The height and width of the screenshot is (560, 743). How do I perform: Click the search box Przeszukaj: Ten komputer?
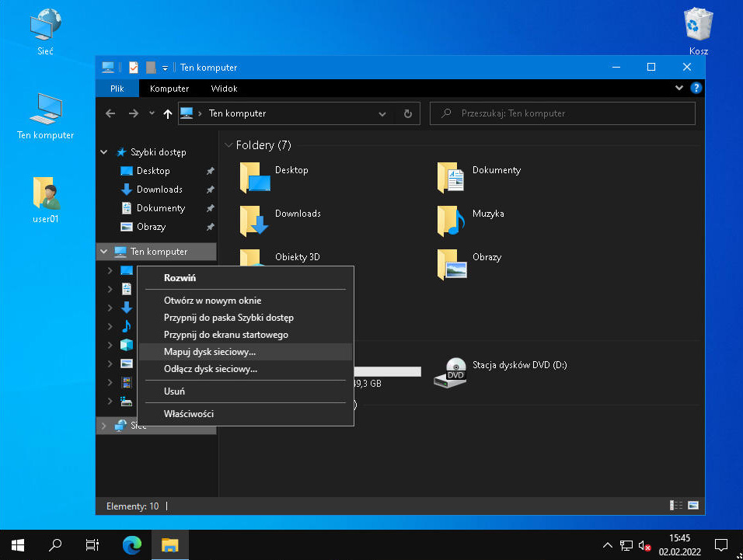tap(563, 113)
